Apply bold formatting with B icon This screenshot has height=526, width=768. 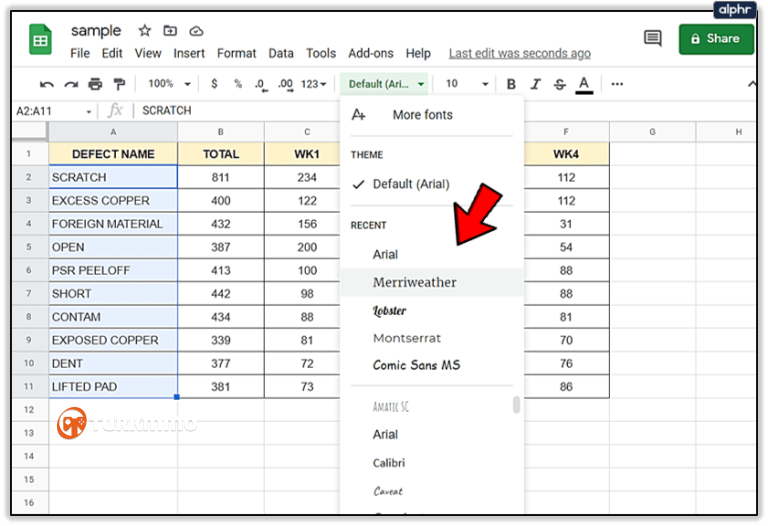tap(511, 84)
